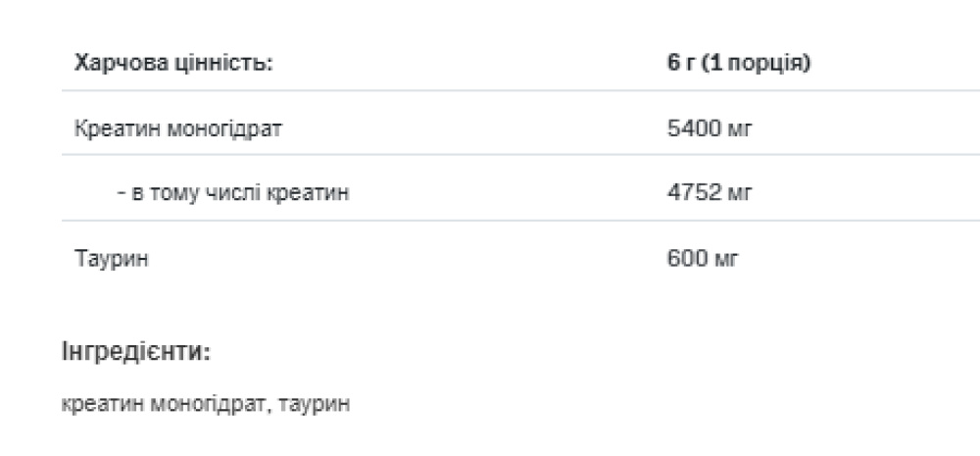
Task: Click the 'мг' unit after 600
Action: [726, 259]
